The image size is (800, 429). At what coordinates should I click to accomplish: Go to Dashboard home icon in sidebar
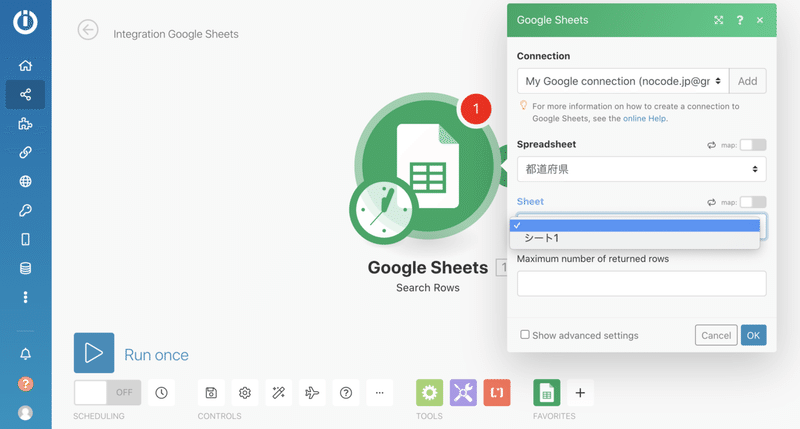click(x=25, y=65)
